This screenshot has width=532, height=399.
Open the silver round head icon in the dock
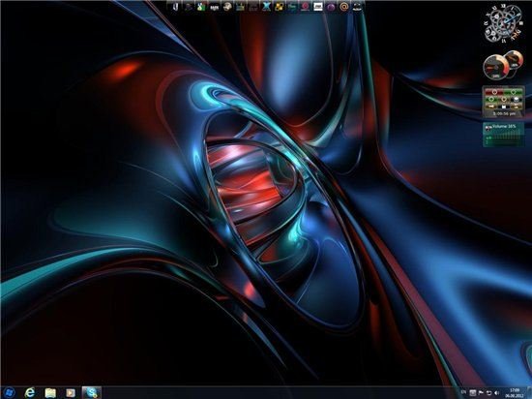(x=227, y=7)
